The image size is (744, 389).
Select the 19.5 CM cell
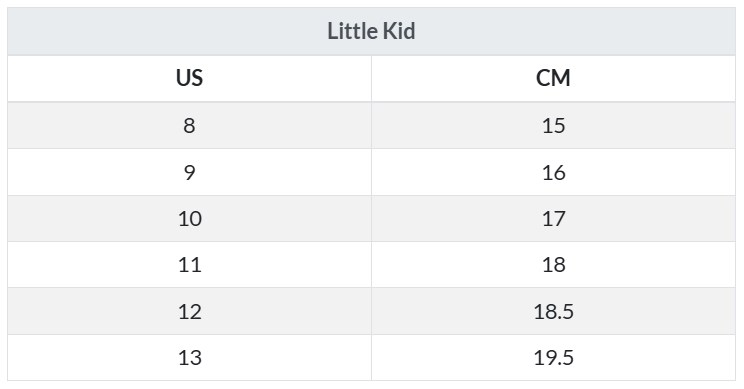[553, 358]
